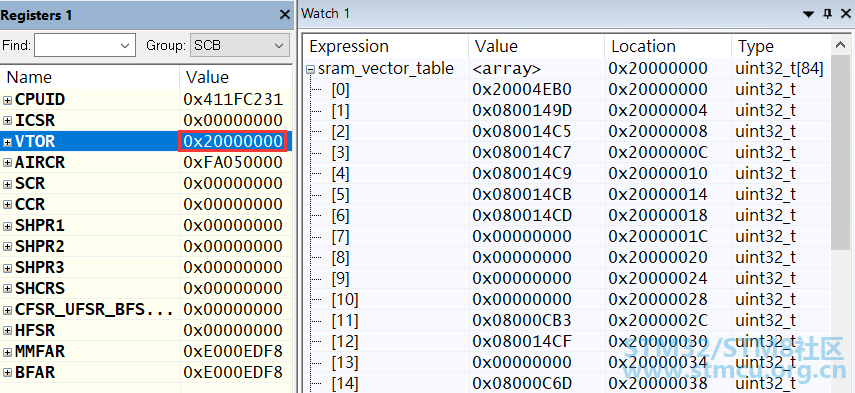Select array element [0] in Watch
855x393 pixels.
pyautogui.click(x=340, y=90)
